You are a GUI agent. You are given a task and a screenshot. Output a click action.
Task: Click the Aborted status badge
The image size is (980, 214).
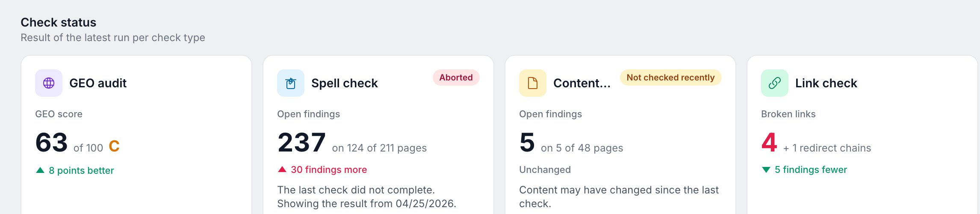point(456,77)
